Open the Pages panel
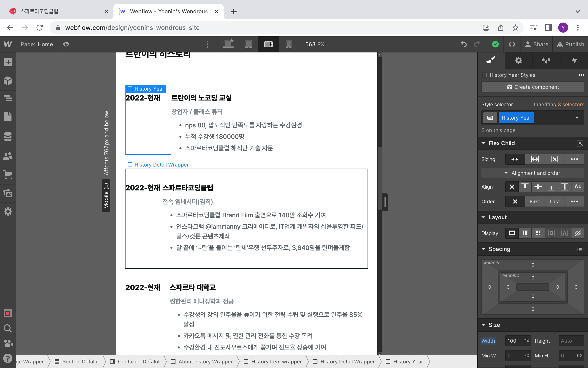The width and height of the screenshot is (588, 368). click(x=8, y=116)
